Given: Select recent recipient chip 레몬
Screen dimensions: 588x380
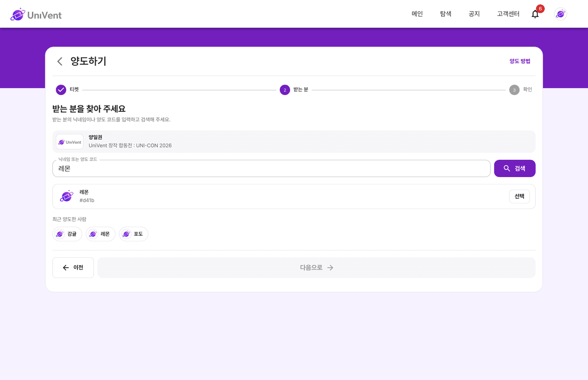Looking at the screenshot, I should click(x=100, y=234).
